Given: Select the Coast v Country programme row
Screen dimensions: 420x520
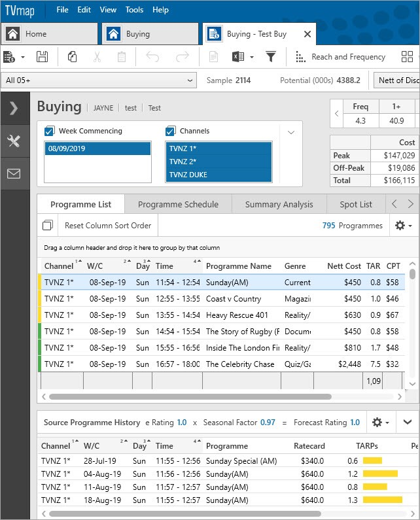Looking at the screenshot, I should 222,299.
